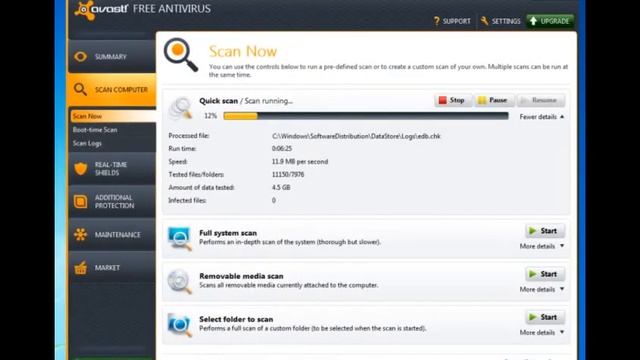The image size is (640, 360).
Task: Click the tested files value 11150/7976
Action: (288, 174)
